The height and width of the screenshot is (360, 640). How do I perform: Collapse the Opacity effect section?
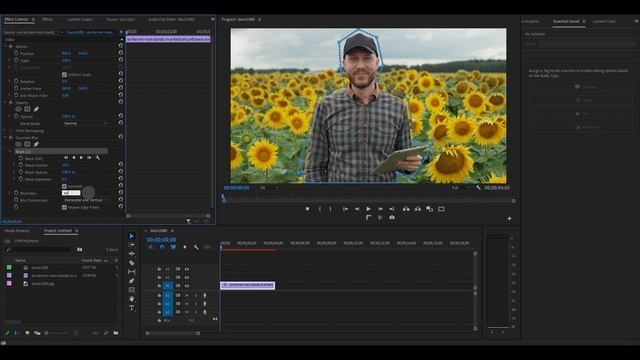pos(5,102)
